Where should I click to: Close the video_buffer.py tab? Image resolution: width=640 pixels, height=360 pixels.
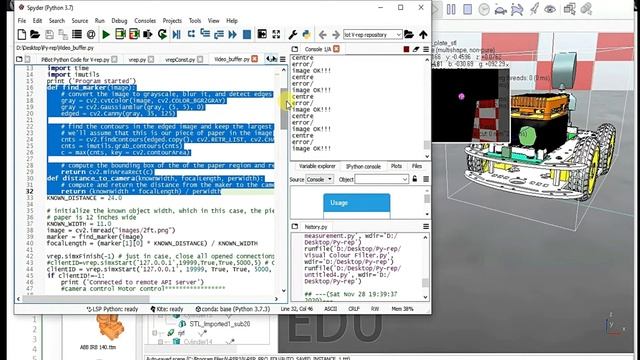click(255, 59)
